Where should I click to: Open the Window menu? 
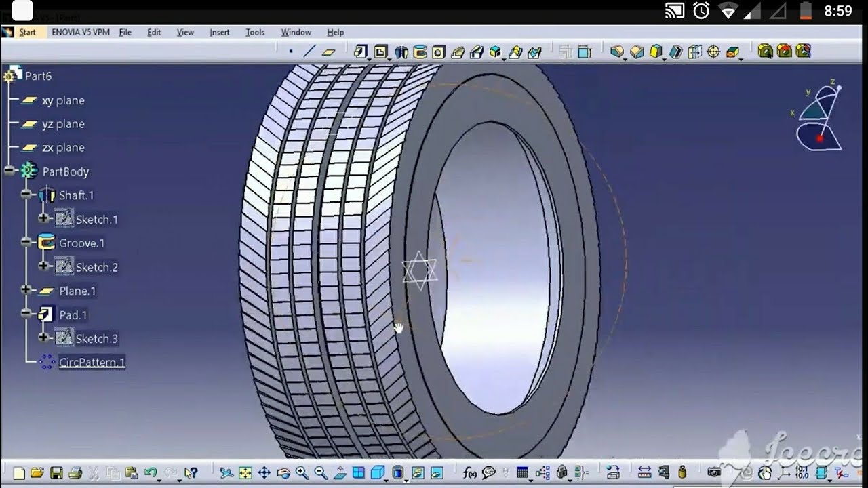(296, 32)
